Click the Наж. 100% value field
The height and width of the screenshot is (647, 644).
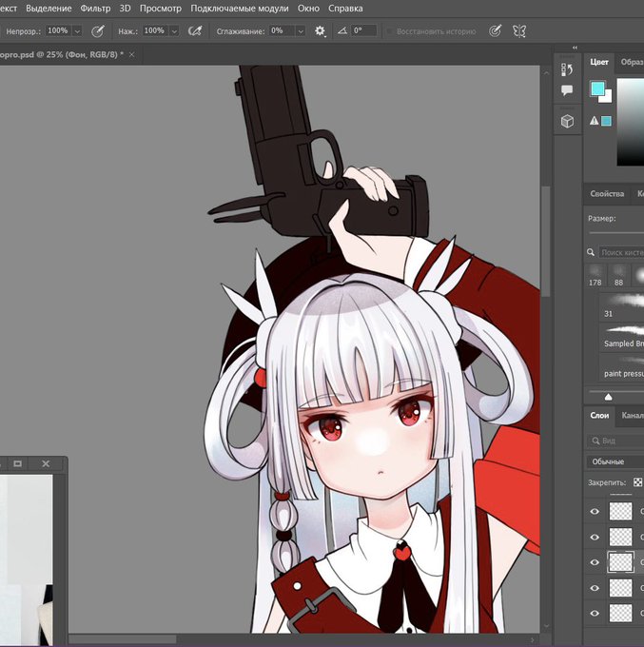pos(156,31)
